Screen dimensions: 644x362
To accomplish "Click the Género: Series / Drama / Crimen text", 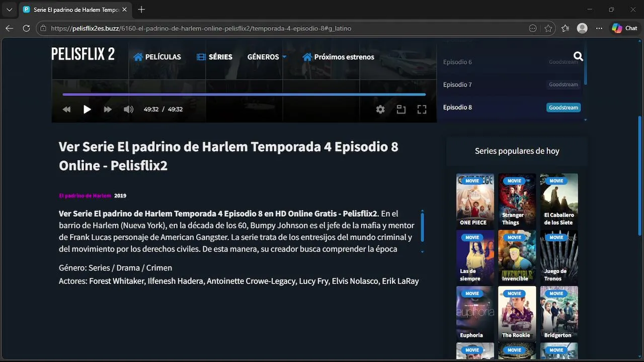I will coord(115,267).
